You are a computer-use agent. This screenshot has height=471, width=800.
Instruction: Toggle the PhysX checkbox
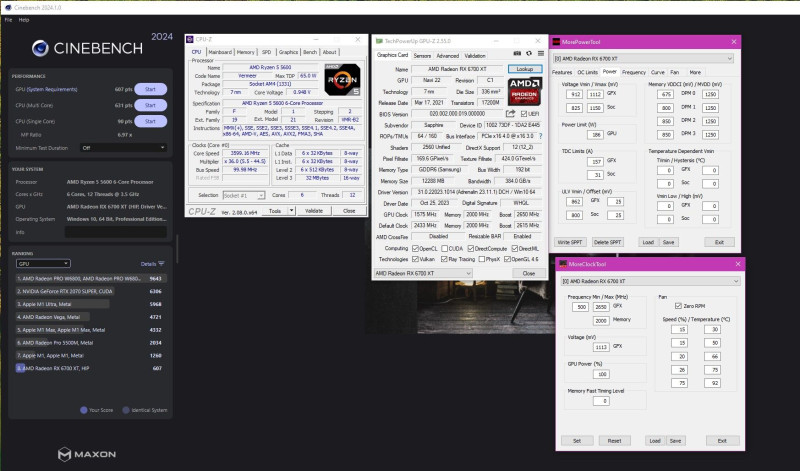(482, 259)
